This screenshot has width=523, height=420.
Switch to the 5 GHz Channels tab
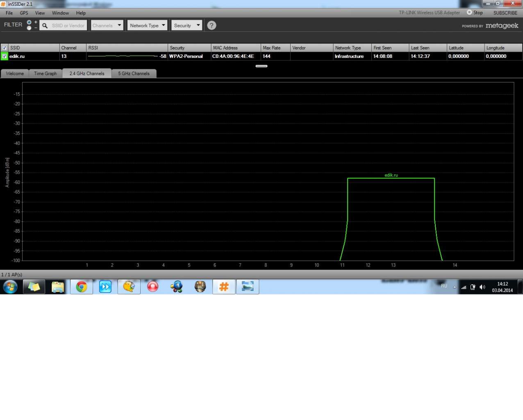pos(134,73)
